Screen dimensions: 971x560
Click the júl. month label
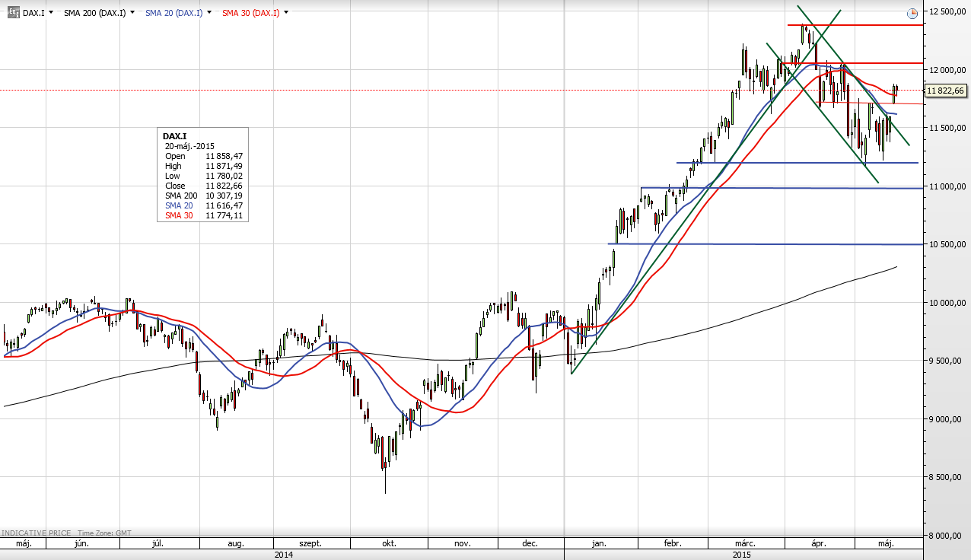point(159,544)
